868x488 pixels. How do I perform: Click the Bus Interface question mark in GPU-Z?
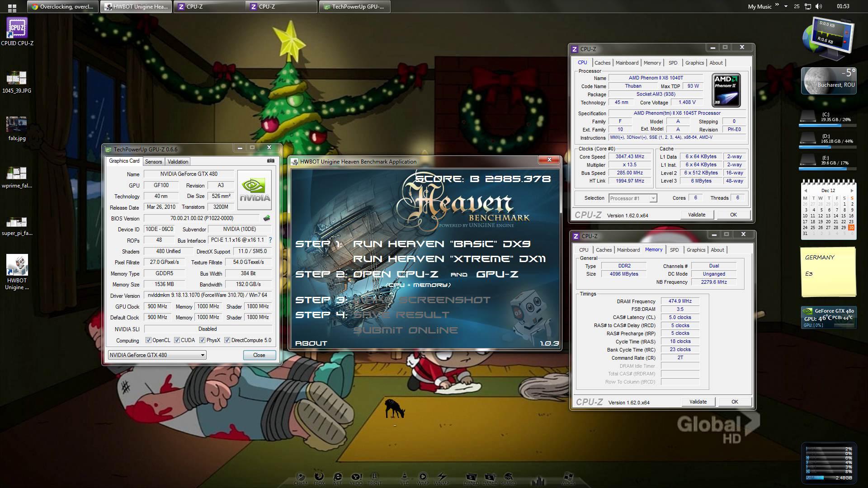click(270, 240)
